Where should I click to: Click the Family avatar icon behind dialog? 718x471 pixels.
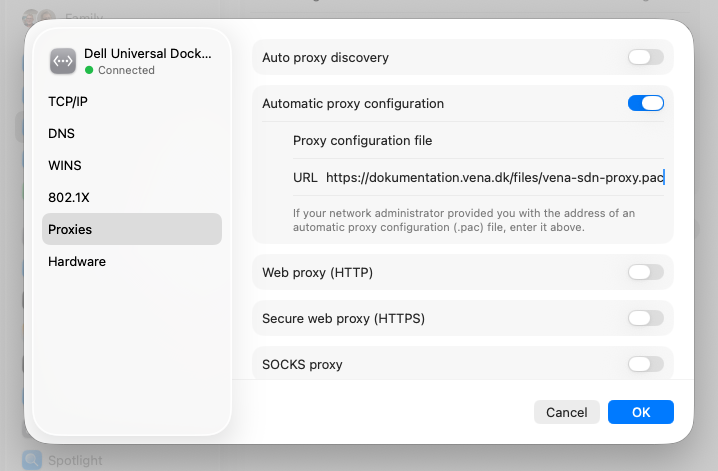pyautogui.click(x=38, y=17)
